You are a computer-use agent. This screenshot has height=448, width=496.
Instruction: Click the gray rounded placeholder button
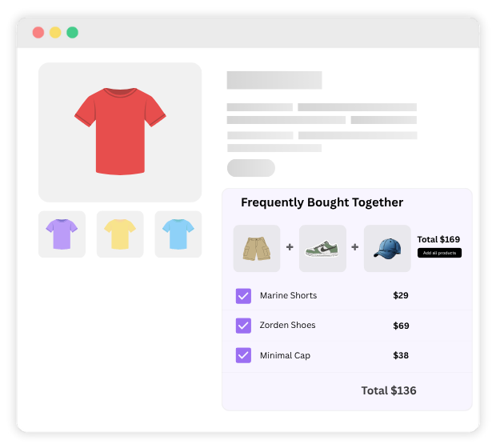251,168
